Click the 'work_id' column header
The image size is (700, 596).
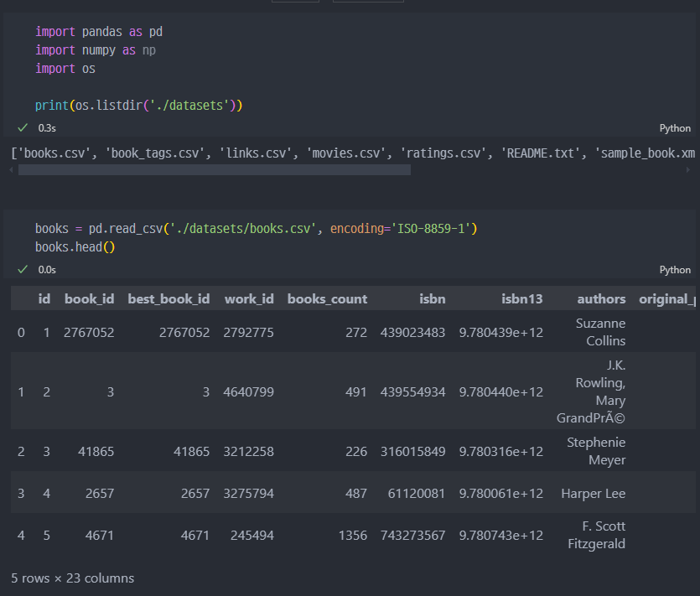249,298
